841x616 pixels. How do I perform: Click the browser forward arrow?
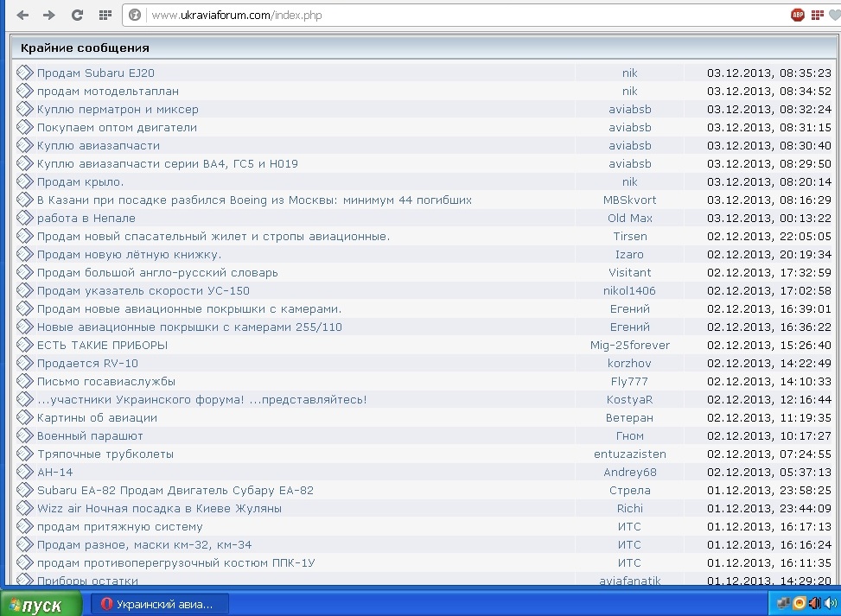(49, 15)
